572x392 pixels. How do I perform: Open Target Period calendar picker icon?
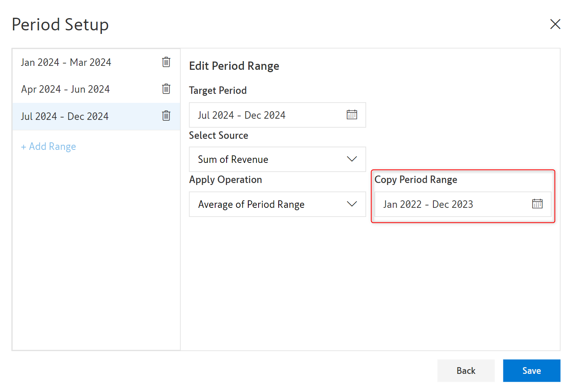pos(352,115)
